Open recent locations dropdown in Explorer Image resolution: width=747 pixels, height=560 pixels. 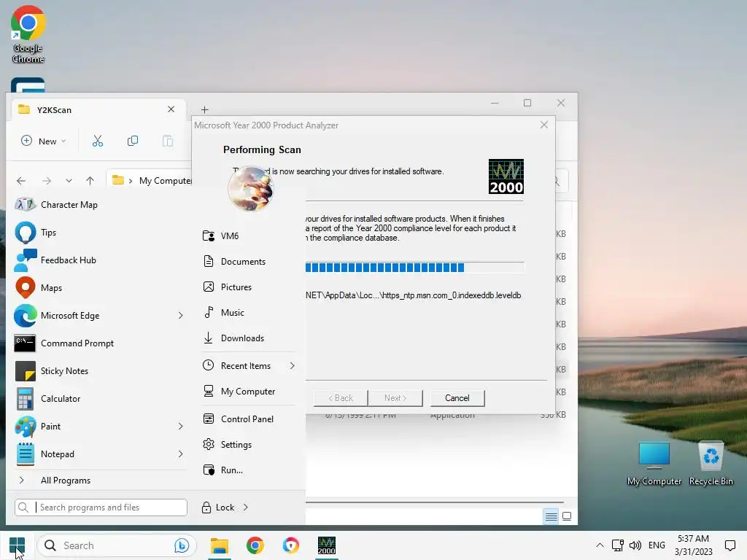point(69,181)
